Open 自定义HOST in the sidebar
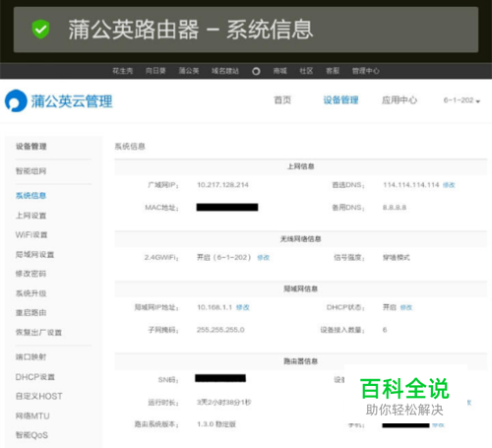This screenshot has width=492, height=448. point(39,396)
